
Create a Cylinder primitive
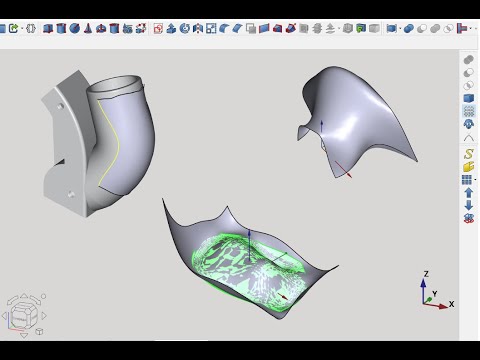click(61, 28)
